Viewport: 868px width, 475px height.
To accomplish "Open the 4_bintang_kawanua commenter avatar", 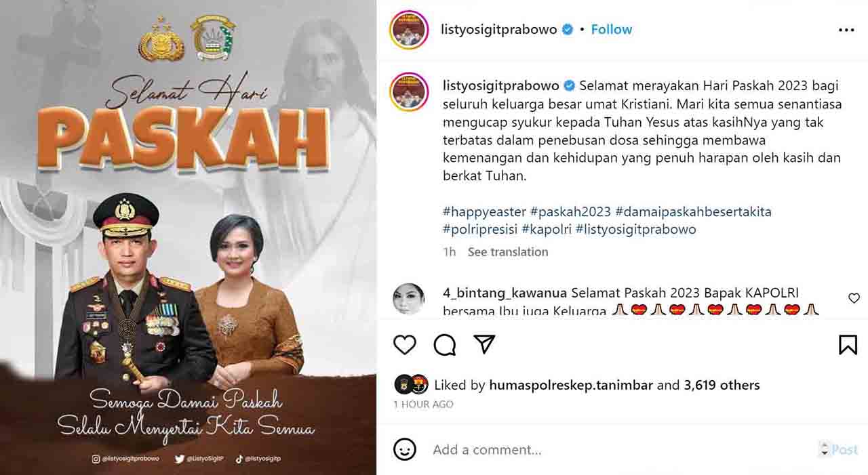I will (409, 299).
